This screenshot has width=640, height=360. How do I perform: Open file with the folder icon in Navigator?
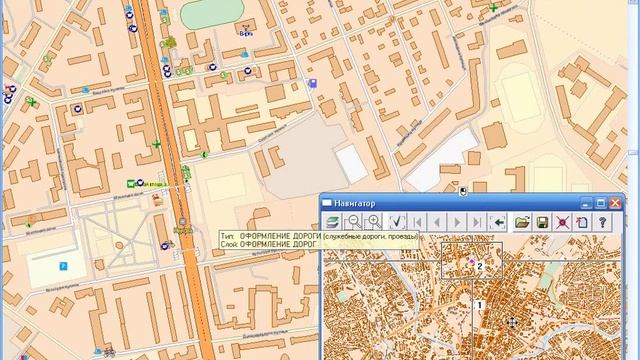click(522, 222)
